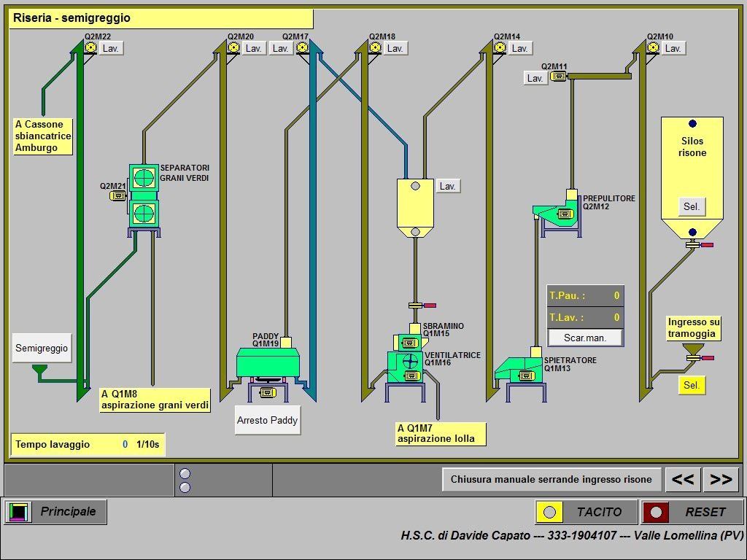Screen dimensions: 747x560
Task: Click the Principale screen icon
Action: coord(18,512)
